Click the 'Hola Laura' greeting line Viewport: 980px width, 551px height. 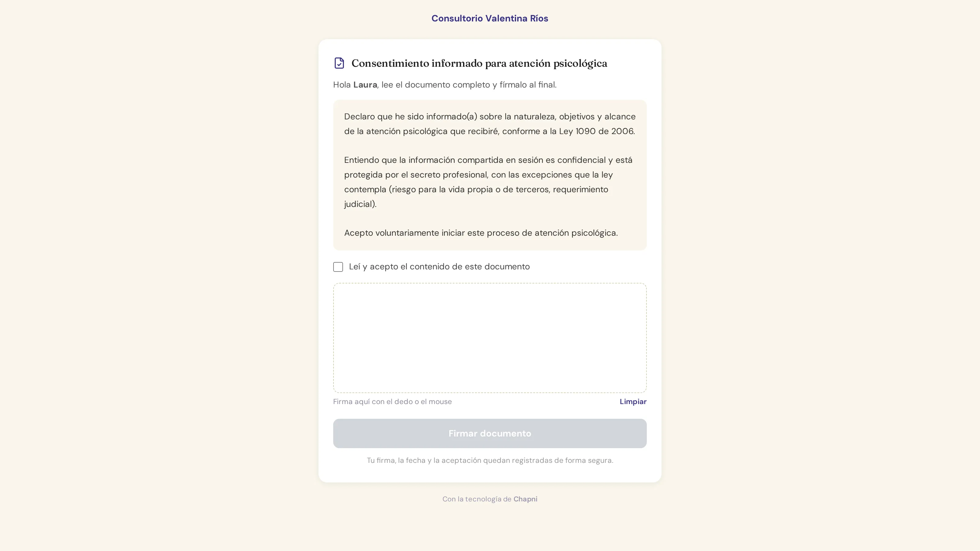(444, 85)
